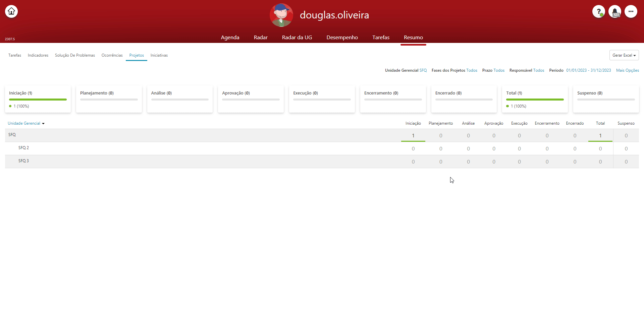644x314 pixels.
Task: Open the Tarefas top navigation tab
Action: click(381, 38)
